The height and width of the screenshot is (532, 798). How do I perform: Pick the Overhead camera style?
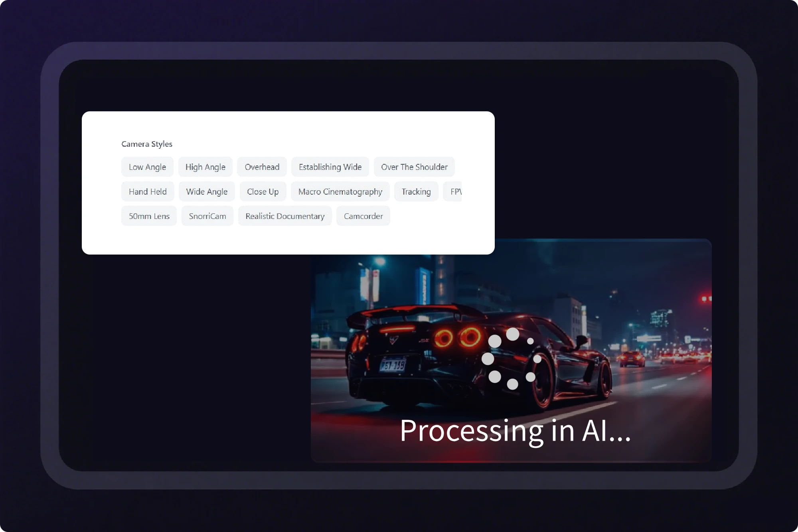click(262, 167)
